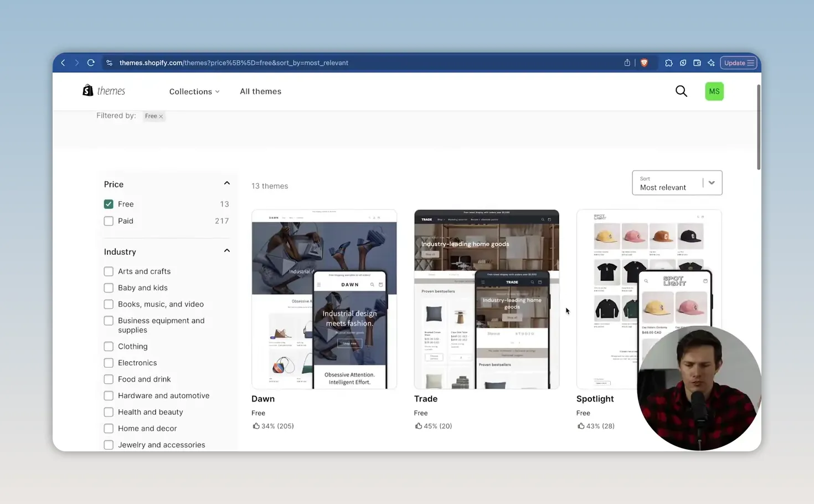Open Brave Shields lion icon
Image resolution: width=814 pixels, height=504 pixels.
pyautogui.click(x=644, y=63)
